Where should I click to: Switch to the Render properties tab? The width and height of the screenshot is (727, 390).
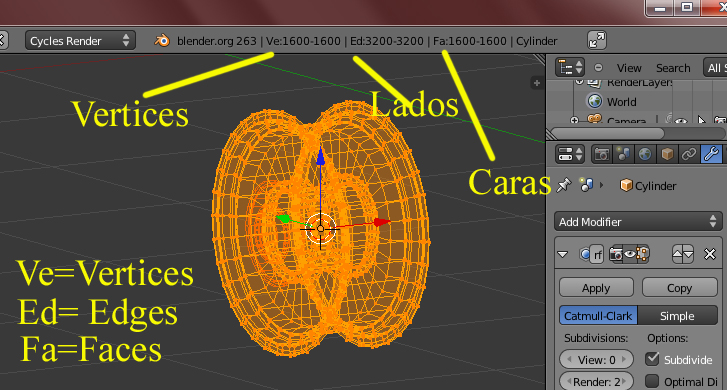pos(602,154)
